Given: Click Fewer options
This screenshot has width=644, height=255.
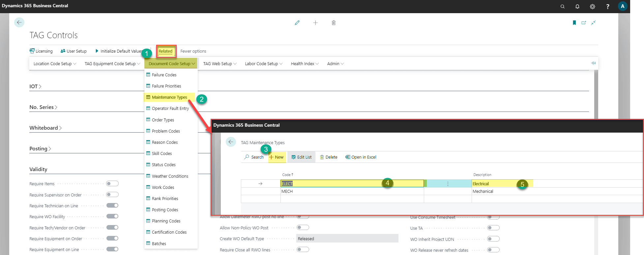Looking at the screenshot, I should tap(193, 51).
